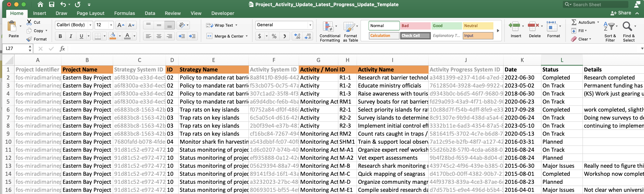644x194 pixels.
Task: Click the Save icon in title bar
Action: [x=51, y=5]
